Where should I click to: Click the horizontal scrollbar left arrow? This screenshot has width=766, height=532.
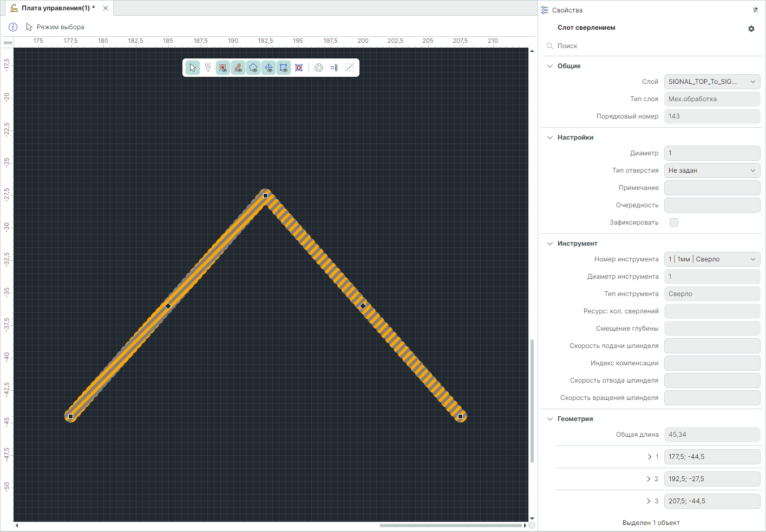(17, 526)
